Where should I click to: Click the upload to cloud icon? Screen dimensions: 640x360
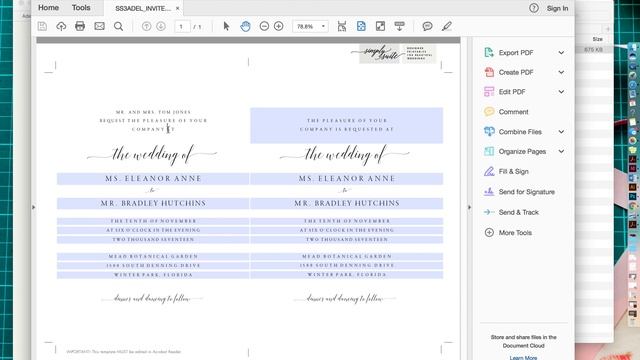pyautogui.click(x=61, y=27)
